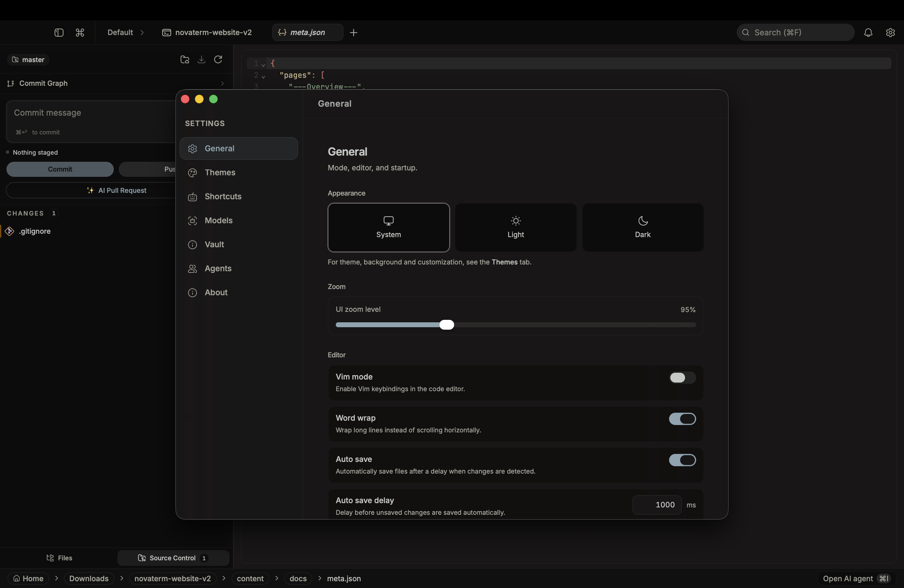Open settings gear in top bar
This screenshot has height=588, width=904.
click(890, 33)
